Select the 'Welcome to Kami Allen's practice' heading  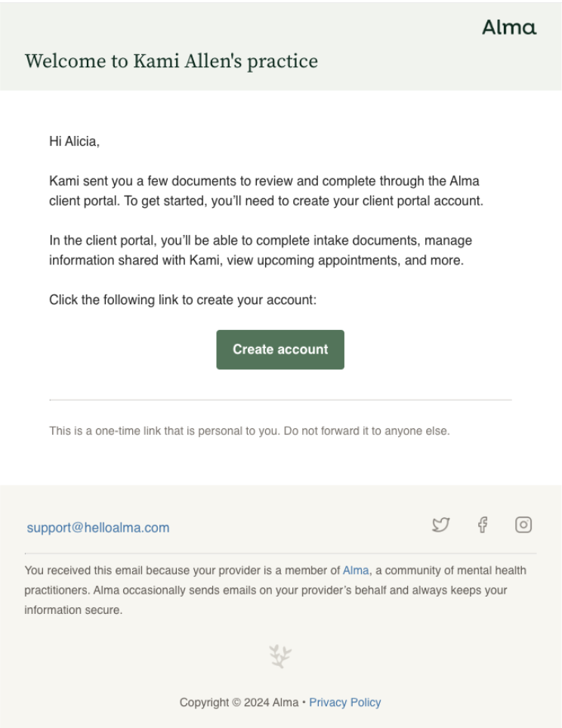pos(171,61)
